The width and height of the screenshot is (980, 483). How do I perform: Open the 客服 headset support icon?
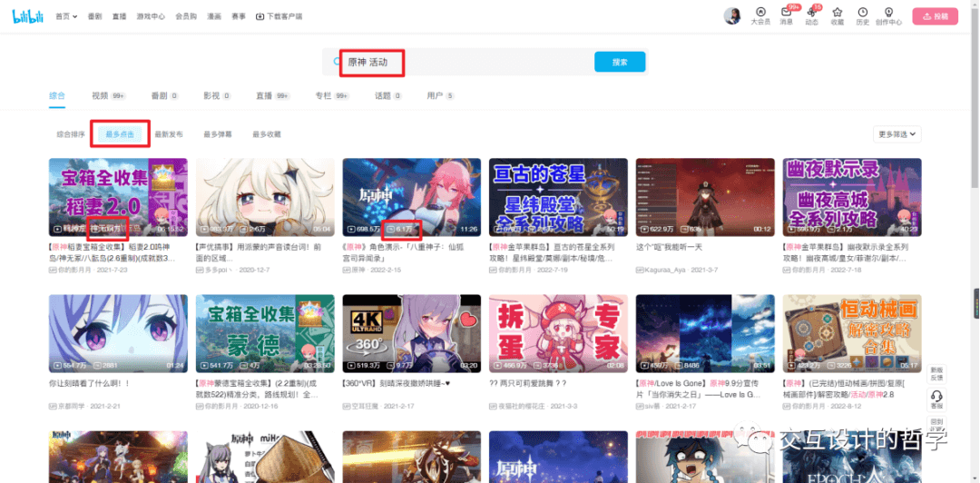936,399
